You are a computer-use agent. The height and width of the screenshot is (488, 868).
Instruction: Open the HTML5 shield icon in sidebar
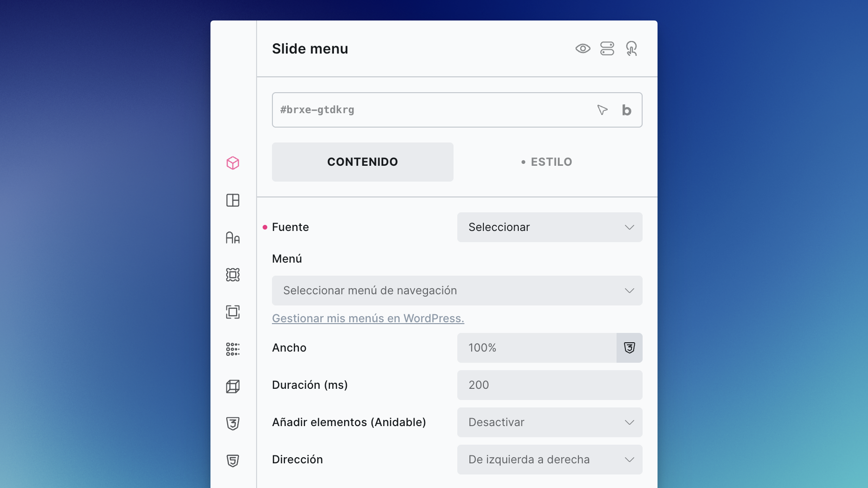(233, 461)
